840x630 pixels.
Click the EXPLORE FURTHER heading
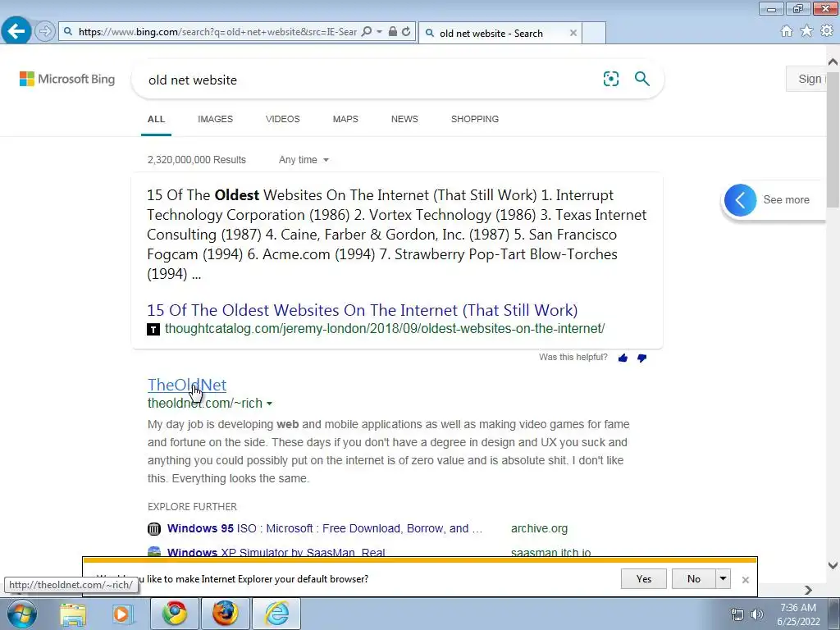[x=192, y=506]
